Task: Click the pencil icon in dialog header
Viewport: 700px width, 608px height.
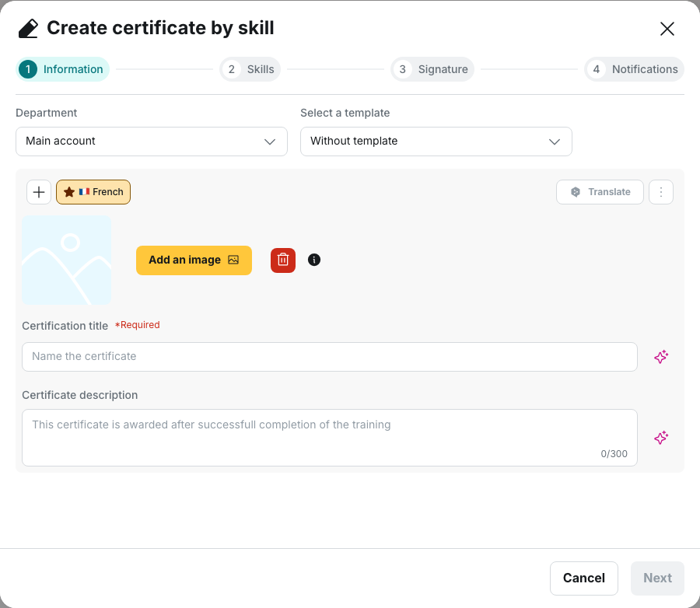Action: tap(28, 29)
